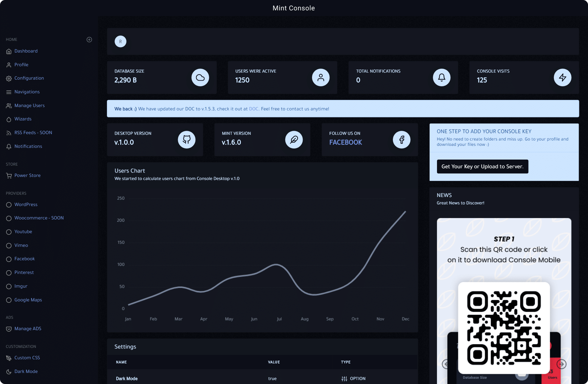Go to Power Store in sidebar
The width and height of the screenshot is (588, 384).
coord(23,176)
